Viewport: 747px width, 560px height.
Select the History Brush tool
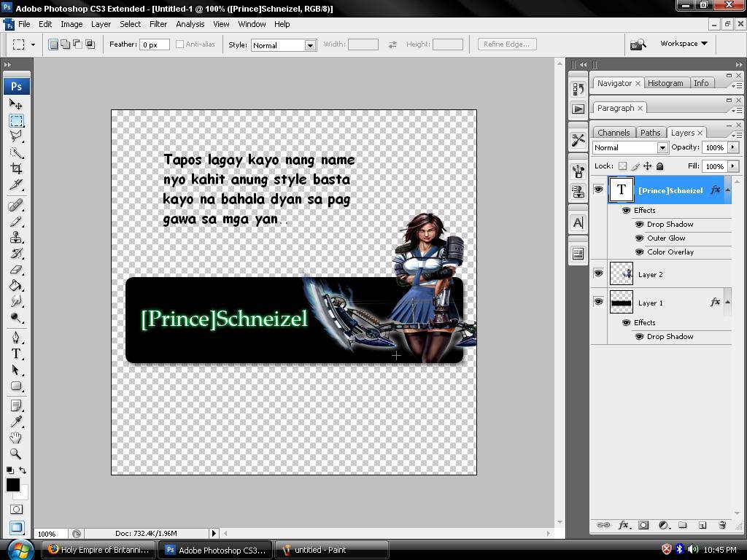16,253
